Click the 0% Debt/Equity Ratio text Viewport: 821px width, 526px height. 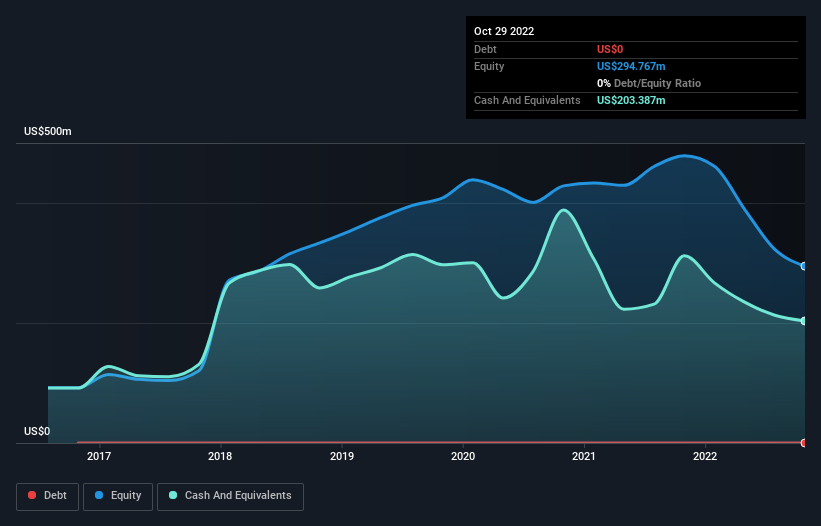pos(649,83)
